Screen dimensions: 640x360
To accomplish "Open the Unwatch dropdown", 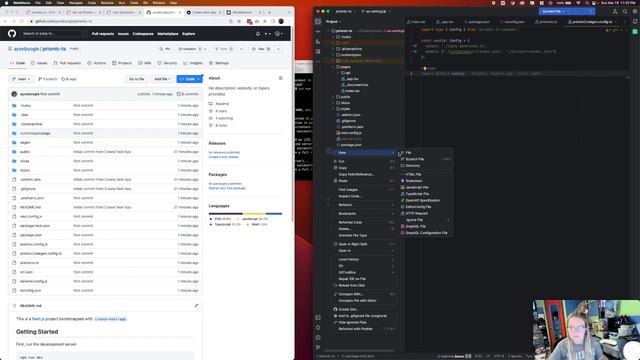I will [x=191, y=49].
